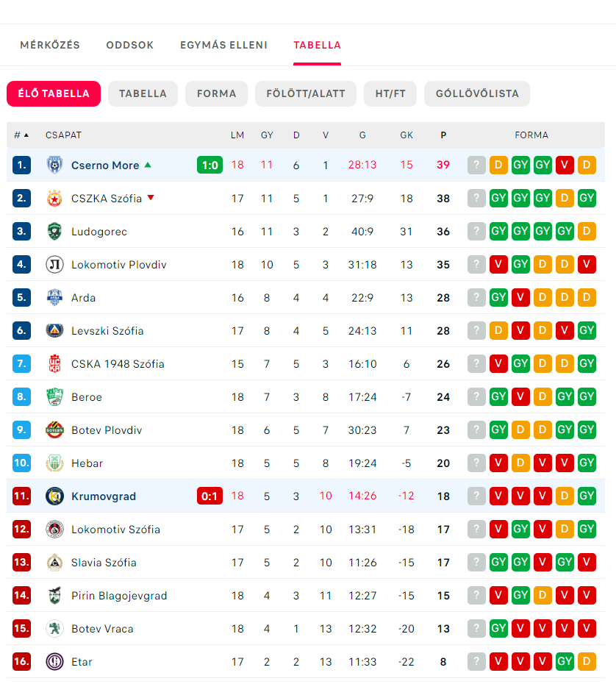
Task: Click the Arda team name link
Action: 83,298
